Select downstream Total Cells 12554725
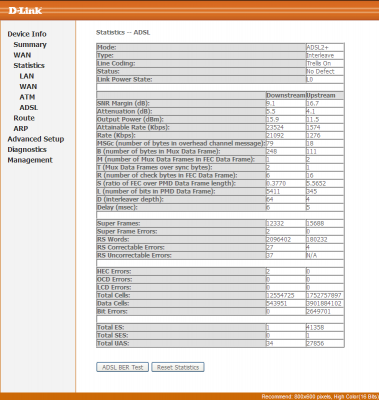The height and width of the screenshot is (400, 379). pos(280,296)
